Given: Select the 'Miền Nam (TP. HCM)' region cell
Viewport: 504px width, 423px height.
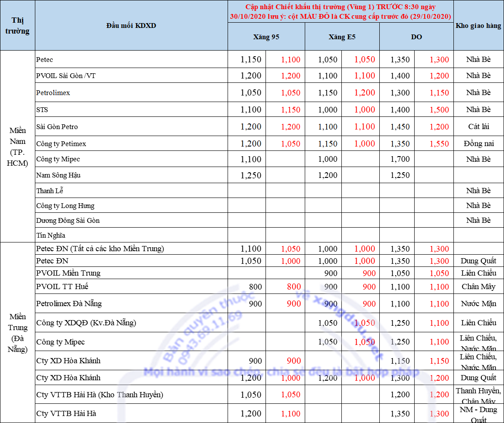Looking at the screenshot, I should [18, 146].
